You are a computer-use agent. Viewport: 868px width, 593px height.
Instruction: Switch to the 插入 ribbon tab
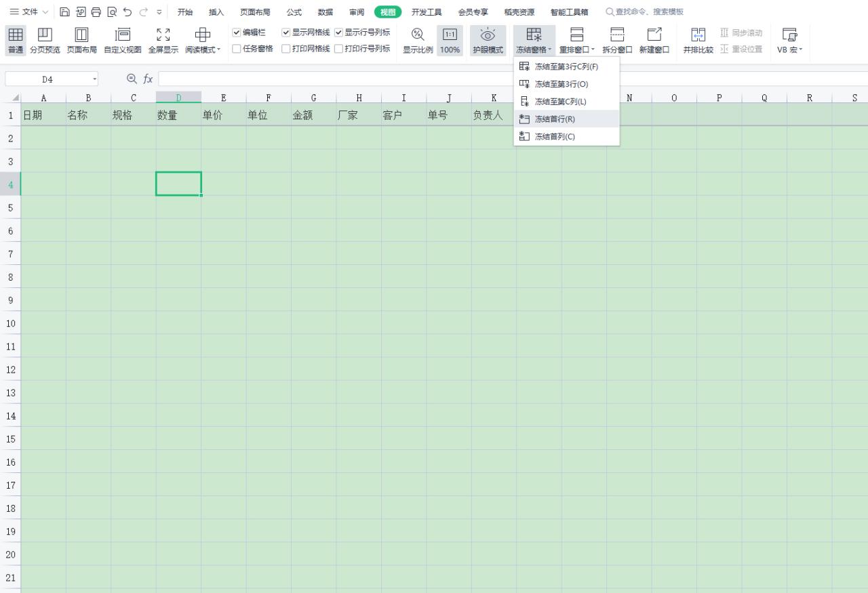[216, 12]
